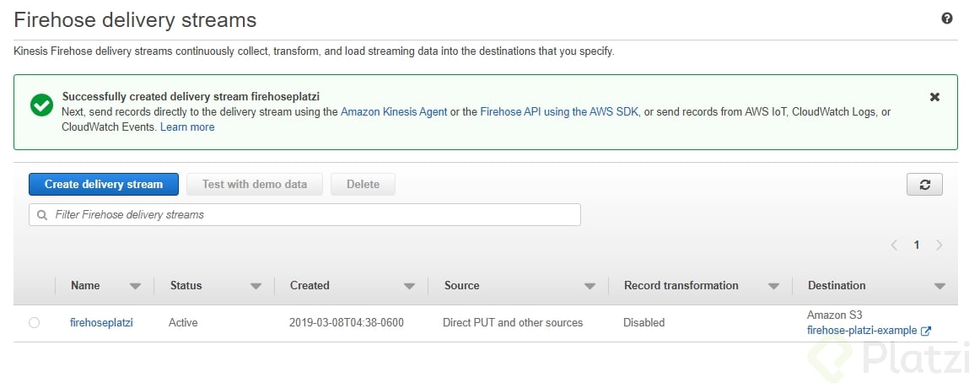Refresh the delivery streams list
980x388 pixels.
[x=924, y=185]
